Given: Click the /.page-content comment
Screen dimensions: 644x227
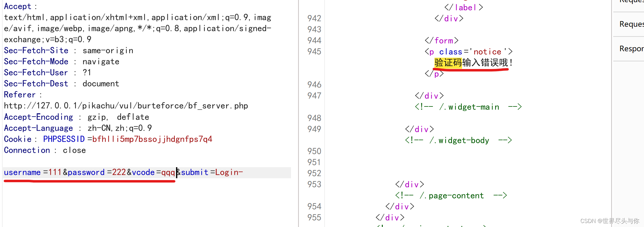Looking at the screenshot, I should (x=451, y=195).
